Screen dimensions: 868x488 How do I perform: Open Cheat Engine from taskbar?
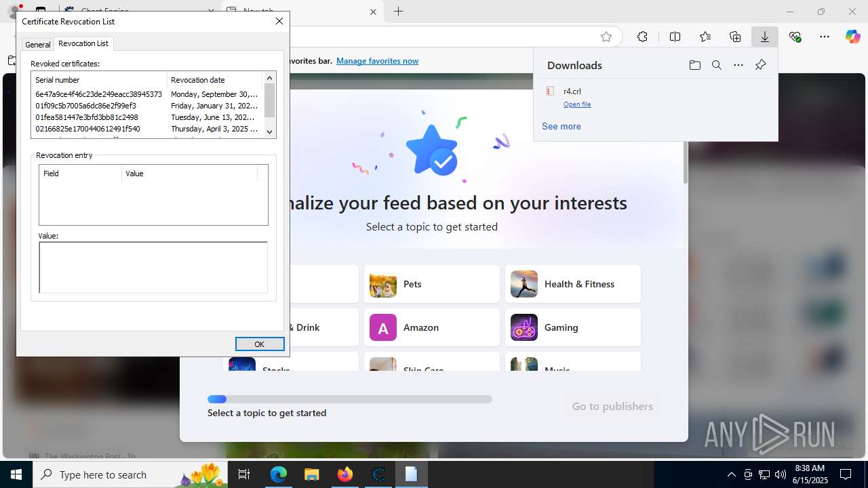click(x=378, y=474)
